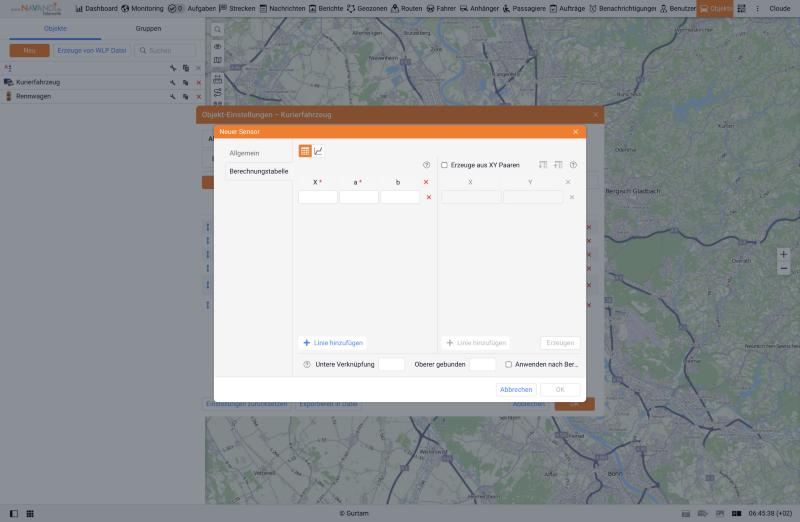Toggle the sidebar panel icon in bottom bar
The width and height of the screenshot is (800, 522).
(14, 513)
